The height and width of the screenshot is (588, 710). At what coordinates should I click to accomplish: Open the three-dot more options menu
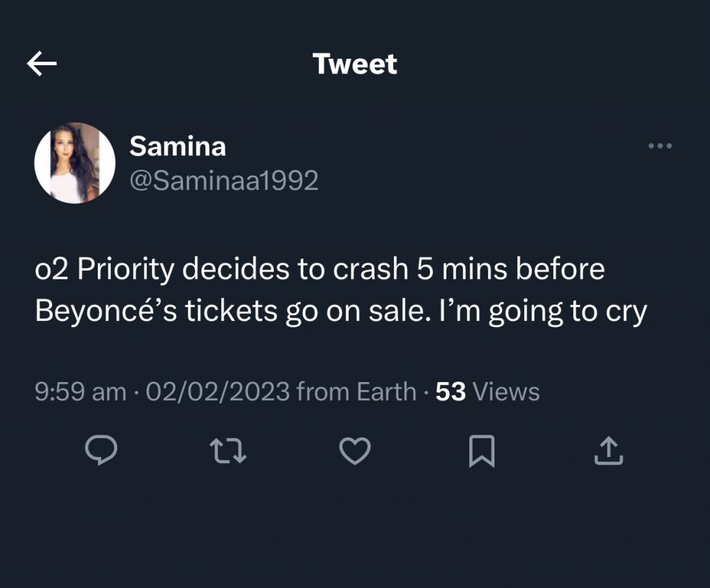pyautogui.click(x=659, y=146)
